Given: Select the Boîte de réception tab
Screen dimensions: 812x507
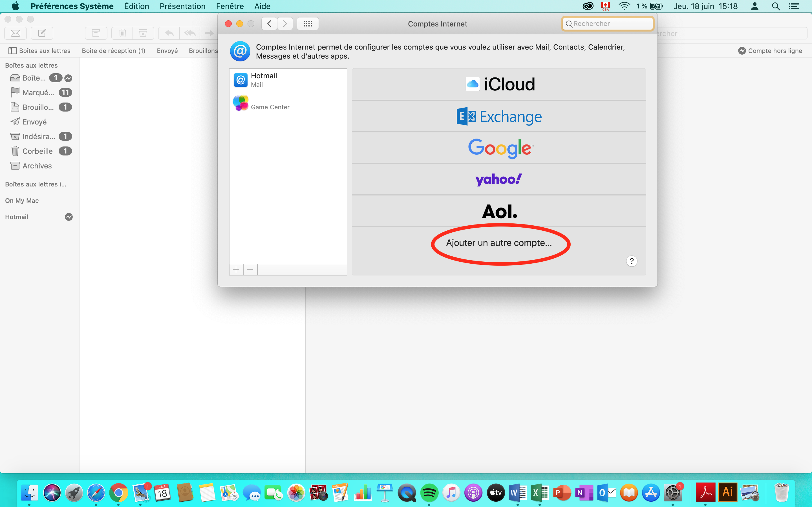Looking at the screenshot, I should [x=114, y=50].
